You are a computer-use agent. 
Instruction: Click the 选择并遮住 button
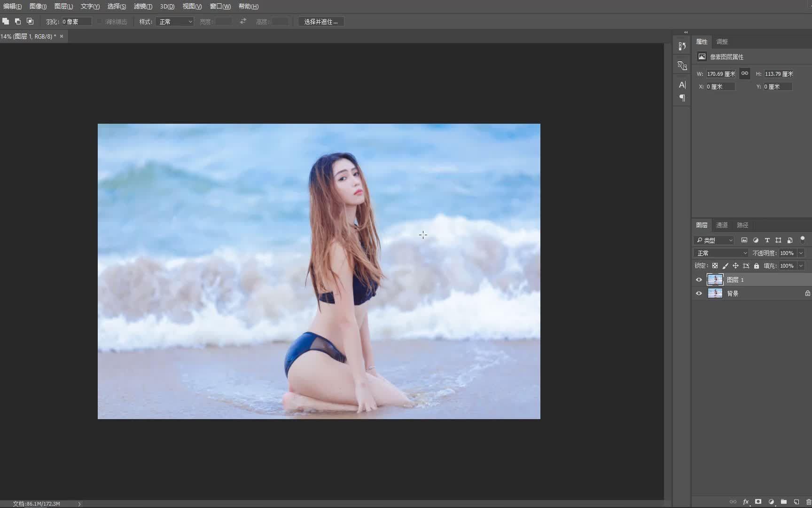(x=321, y=22)
